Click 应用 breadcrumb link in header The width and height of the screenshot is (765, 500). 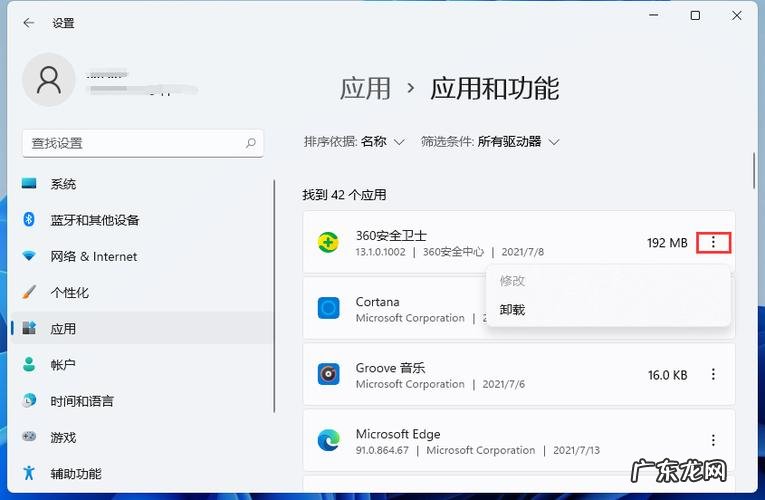tap(365, 88)
